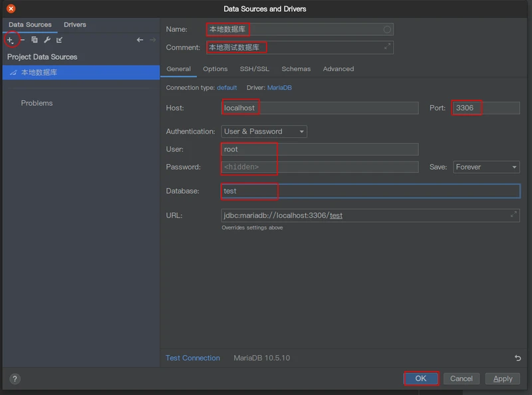The image size is (532, 395).
Task: Switch to the Drivers tab
Action: [x=74, y=25]
